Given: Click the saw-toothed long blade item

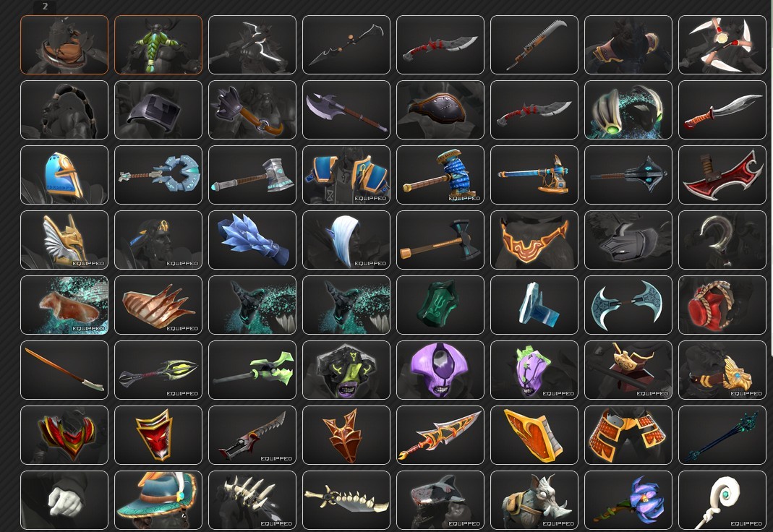Looking at the screenshot, I should [534, 45].
